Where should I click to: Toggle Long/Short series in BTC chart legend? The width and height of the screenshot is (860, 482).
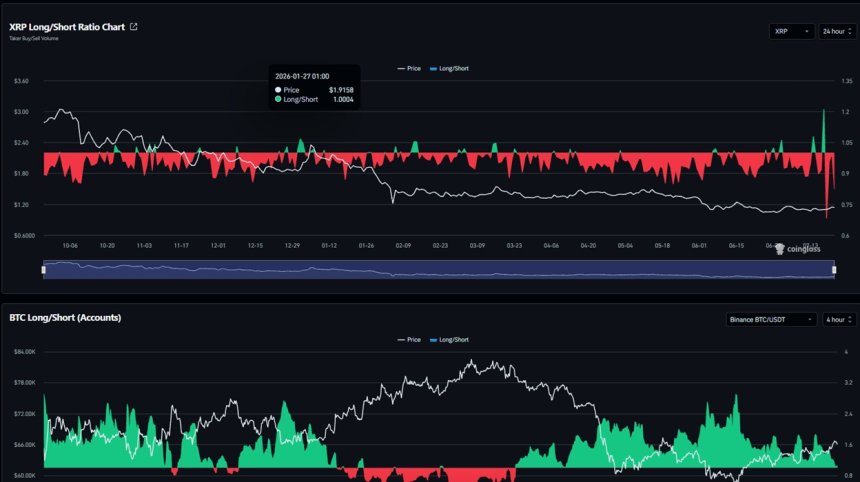pyautogui.click(x=449, y=339)
